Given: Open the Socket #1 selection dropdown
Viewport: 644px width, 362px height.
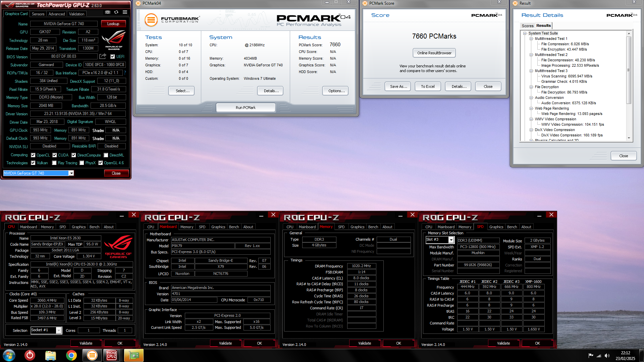Looking at the screenshot, I should pos(59,330).
